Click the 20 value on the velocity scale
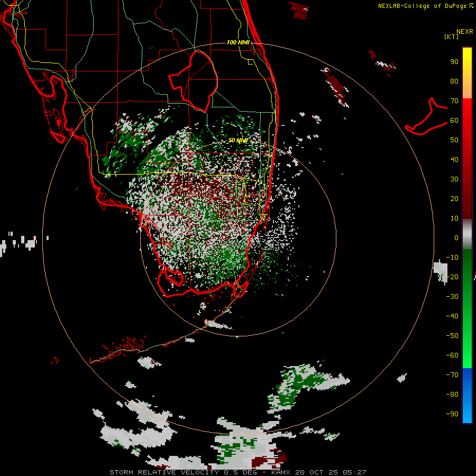This screenshot has width=476, height=476. point(454,199)
